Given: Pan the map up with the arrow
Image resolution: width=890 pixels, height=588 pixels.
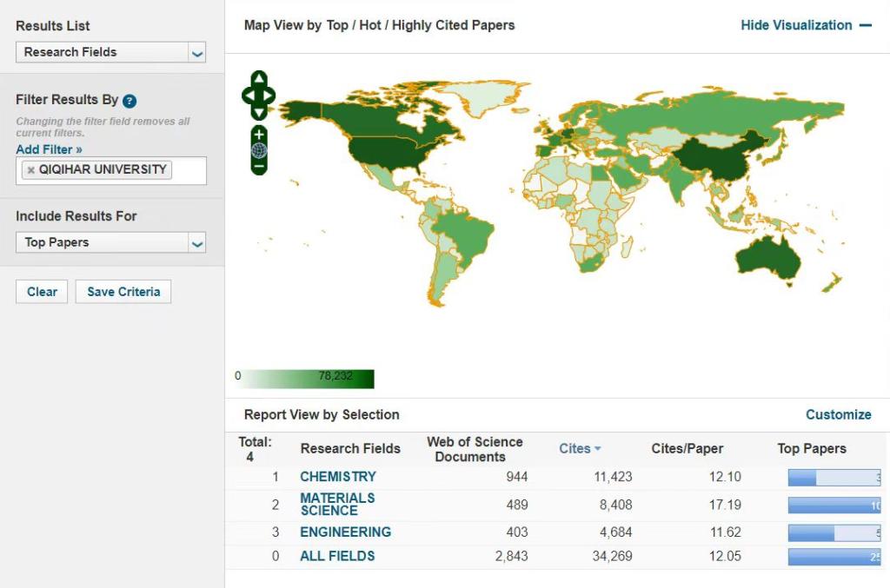Looking at the screenshot, I should click(x=259, y=79).
